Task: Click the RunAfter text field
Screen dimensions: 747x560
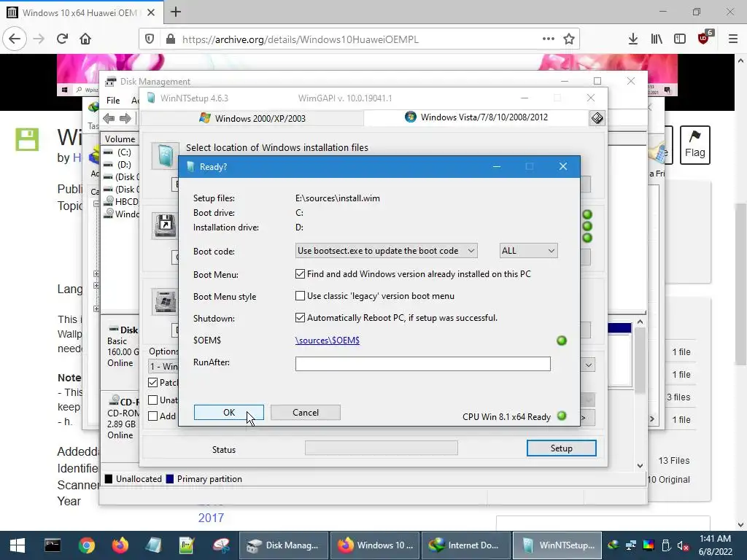Action: pyautogui.click(x=422, y=364)
